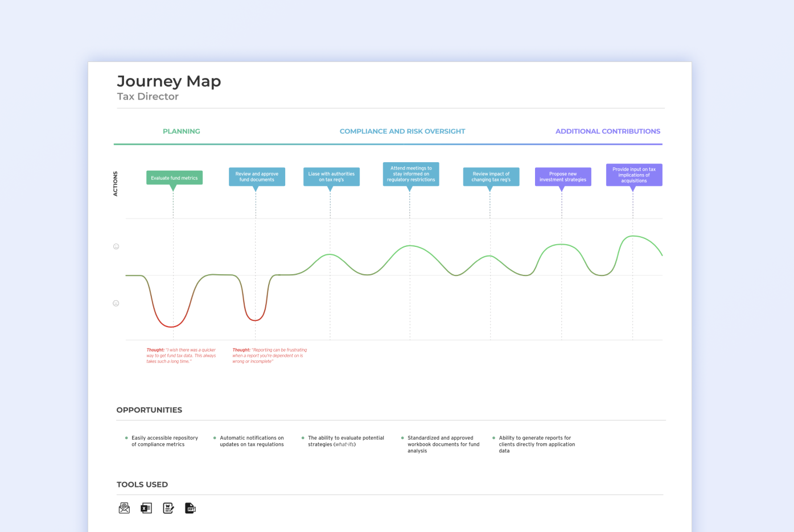Click the Review and approve fund documents box
The image size is (794, 532).
pyautogui.click(x=257, y=176)
